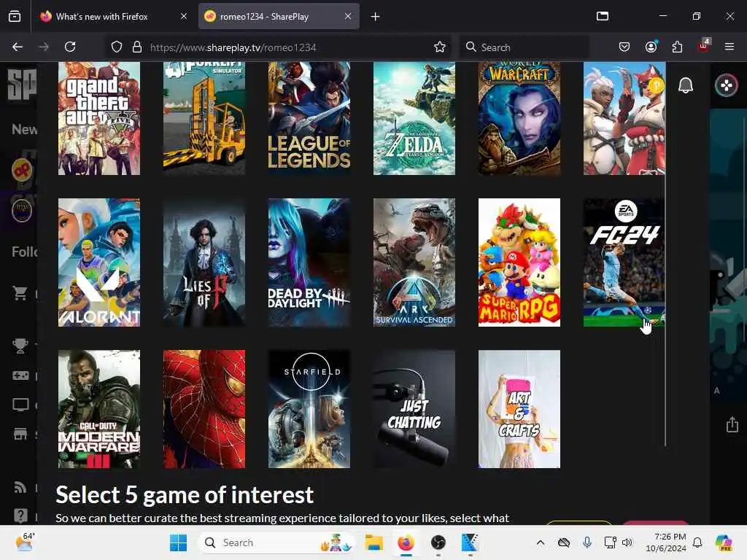Screen dimensions: 747x560
Task: Choose the Art & Crafts category cover
Action: click(519, 409)
